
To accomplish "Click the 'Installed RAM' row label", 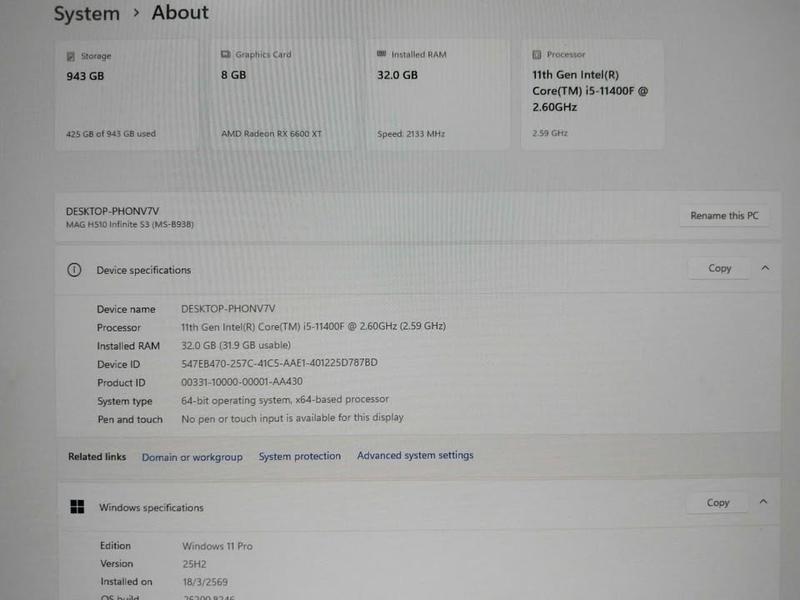I will click(x=128, y=346).
